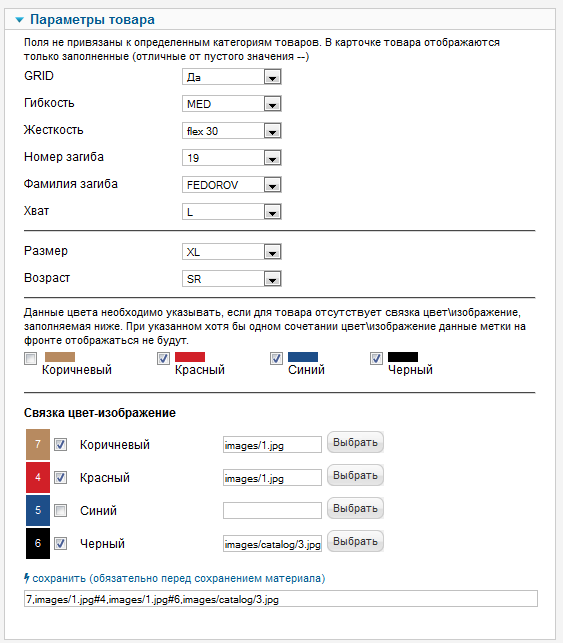This screenshot has width=563, height=643.
Task: Click Выбрать button for Синий image
Action: click(355, 508)
